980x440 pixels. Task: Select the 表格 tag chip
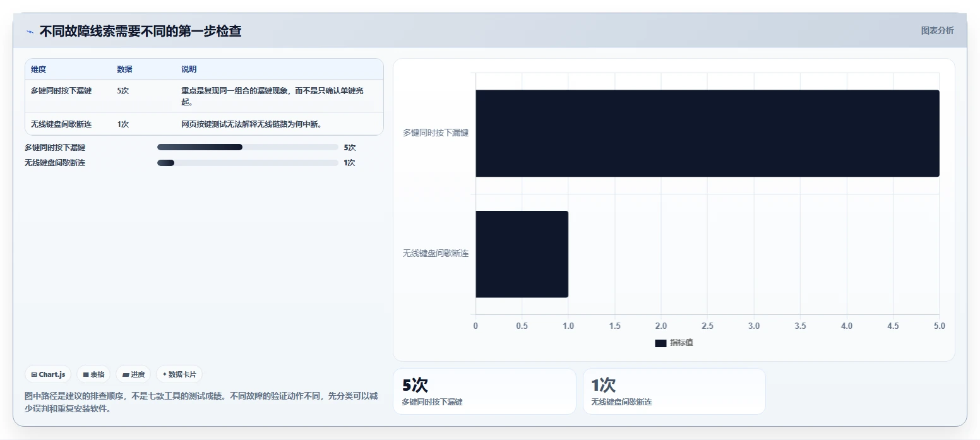(x=93, y=374)
